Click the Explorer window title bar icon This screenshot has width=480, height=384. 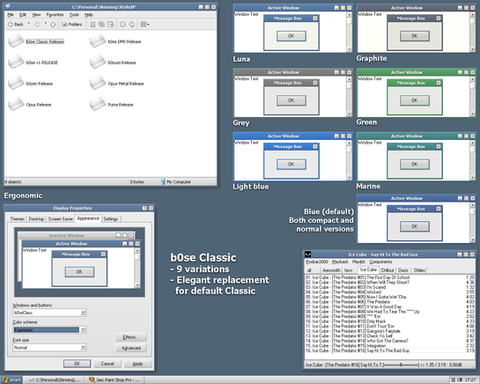click(8, 6)
